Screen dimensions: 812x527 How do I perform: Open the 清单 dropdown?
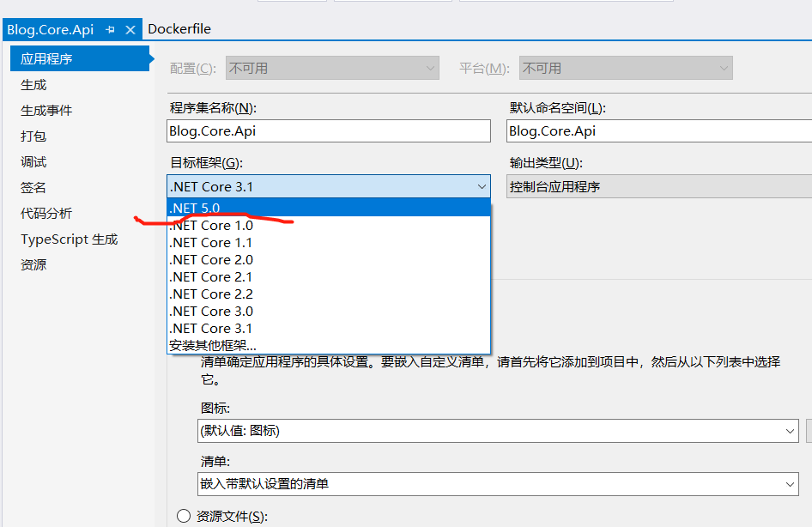[x=498, y=483]
